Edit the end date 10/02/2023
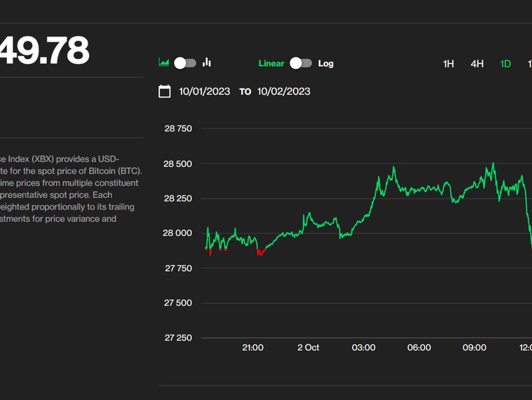Viewport: 532px width, 400px height. 283,91
